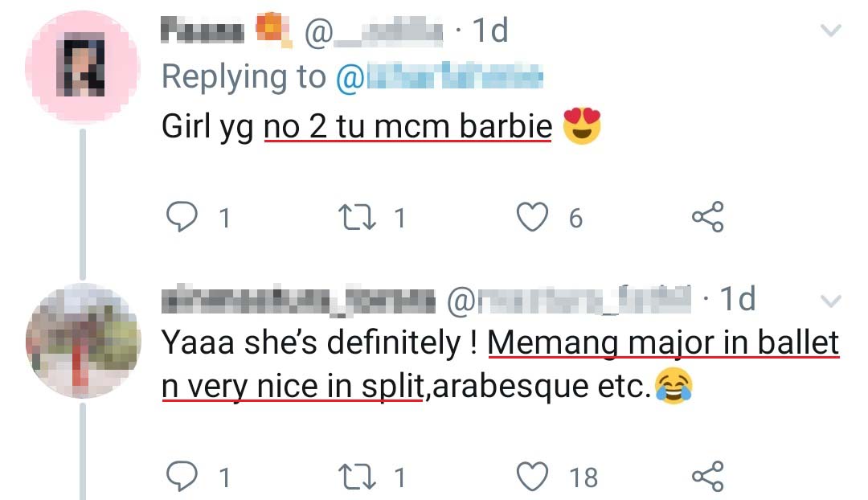
Task: View the second tweet author's profile picture
Action: (x=84, y=341)
